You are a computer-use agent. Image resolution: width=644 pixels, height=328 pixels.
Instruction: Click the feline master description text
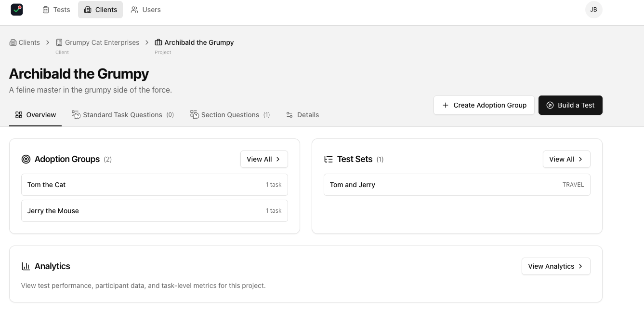point(91,90)
